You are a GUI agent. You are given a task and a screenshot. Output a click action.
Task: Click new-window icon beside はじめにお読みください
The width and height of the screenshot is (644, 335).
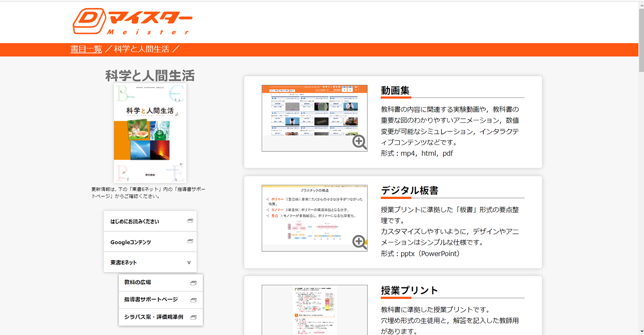point(190,221)
